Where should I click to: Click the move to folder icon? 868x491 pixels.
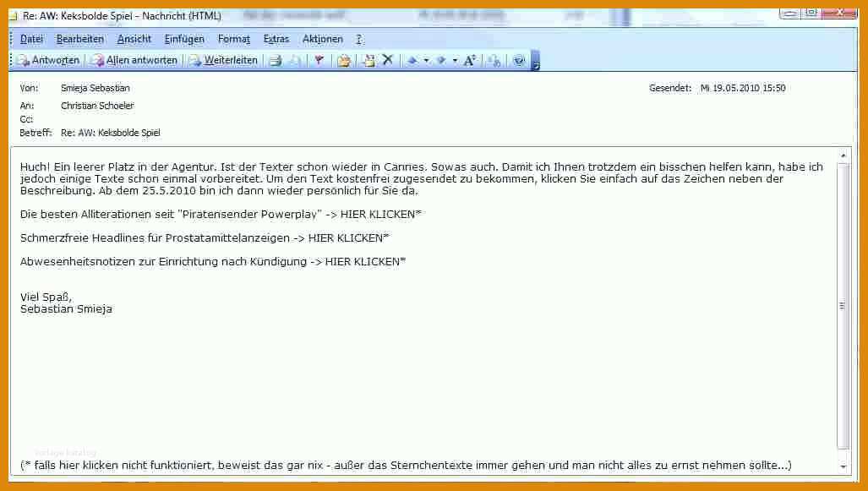344,61
